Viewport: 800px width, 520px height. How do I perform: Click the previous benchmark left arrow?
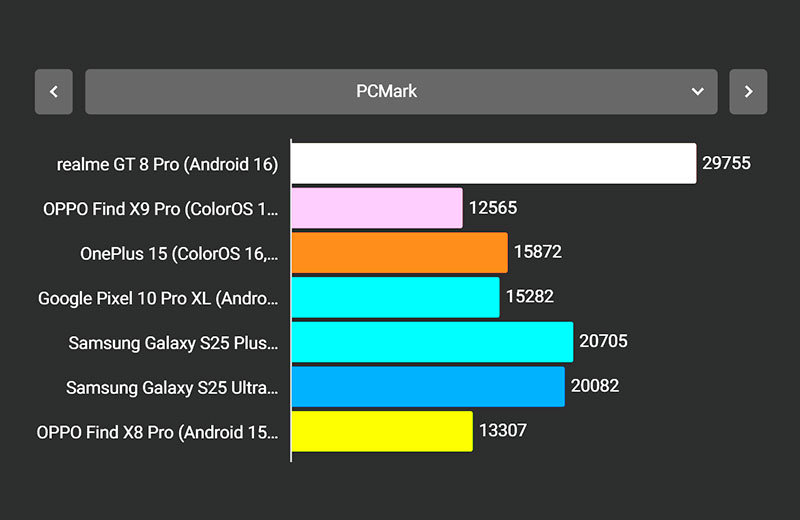pos(54,92)
